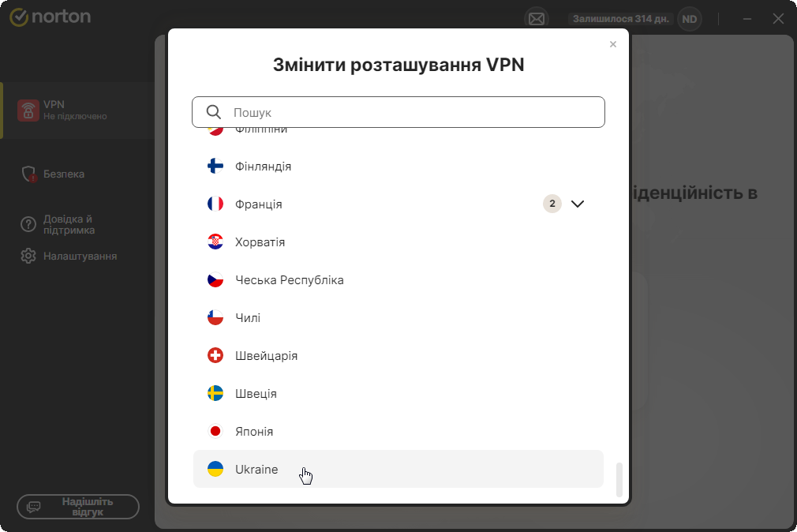The width and height of the screenshot is (797, 532).
Task: Open the ND account avatar
Action: click(689, 19)
